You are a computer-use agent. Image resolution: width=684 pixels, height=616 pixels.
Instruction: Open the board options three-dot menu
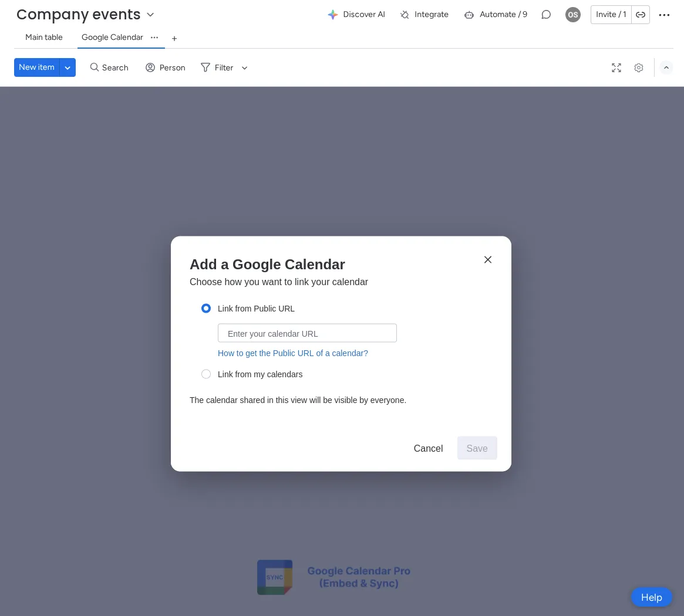[x=664, y=15]
